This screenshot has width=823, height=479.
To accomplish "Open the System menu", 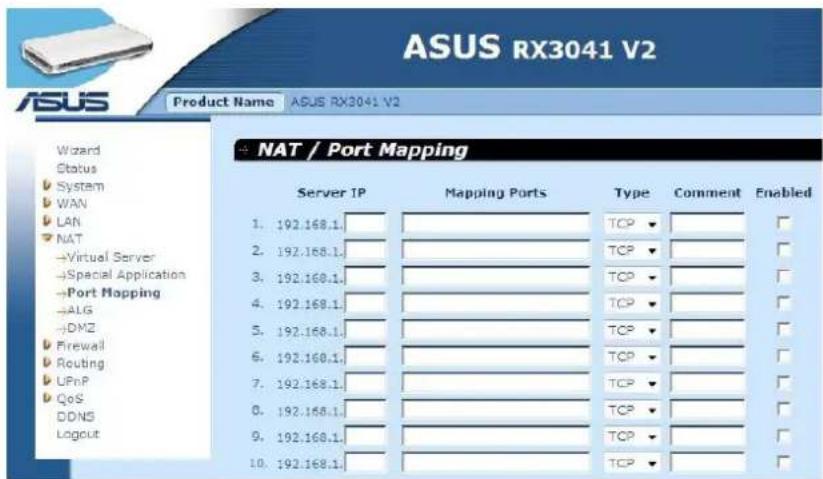I will tap(80, 186).
